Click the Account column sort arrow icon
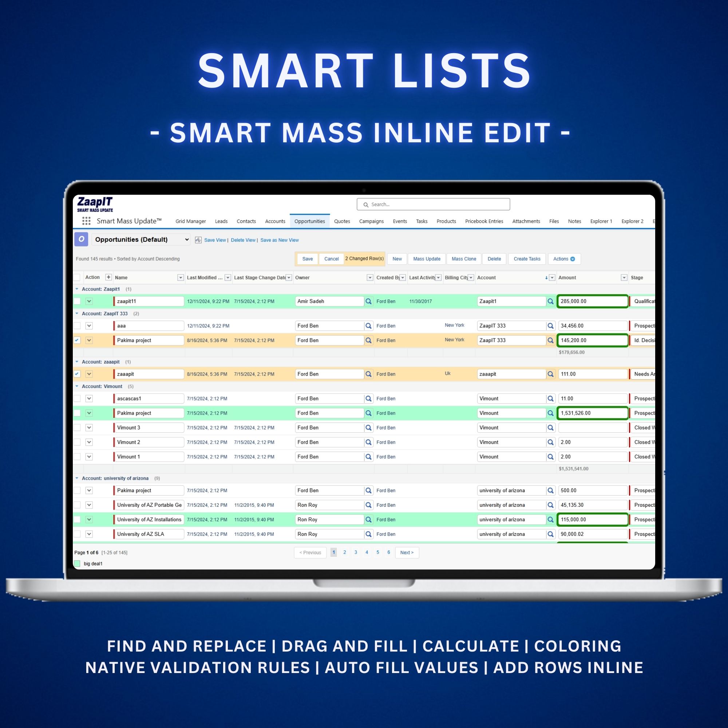Image resolution: width=728 pixels, height=728 pixels. pyautogui.click(x=546, y=278)
